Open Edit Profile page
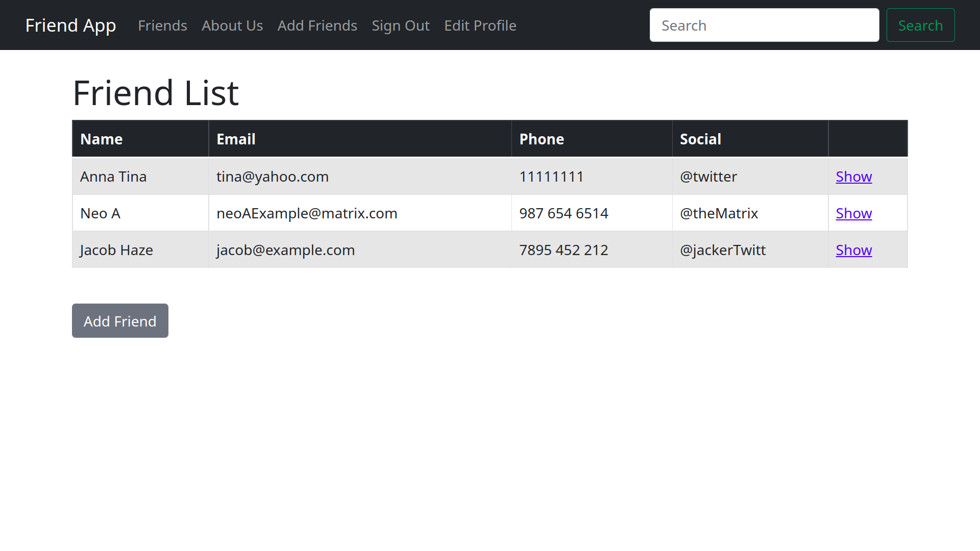The image size is (980, 551). pos(480,26)
